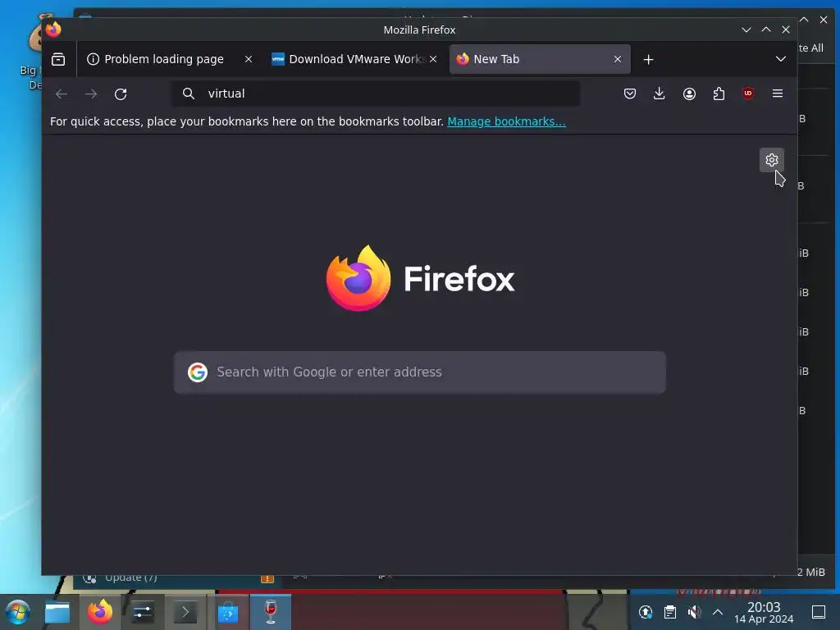Open file manager from the taskbar
Screen dimensions: 840x630
pyautogui.click(x=57, y=612)
